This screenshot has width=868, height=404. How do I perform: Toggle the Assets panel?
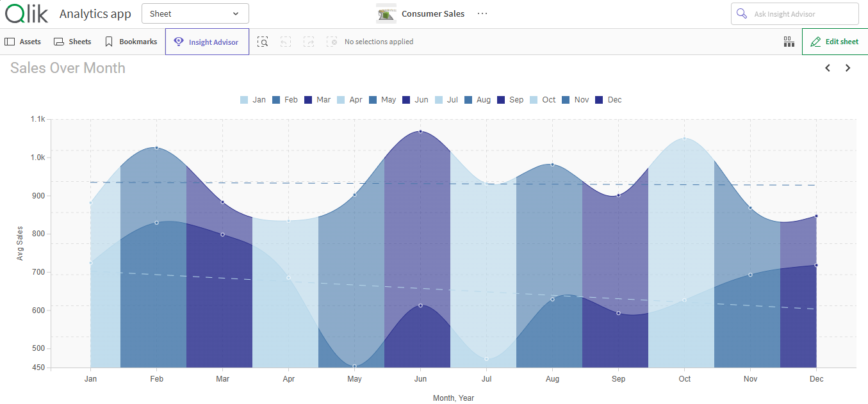pos(23,42)
